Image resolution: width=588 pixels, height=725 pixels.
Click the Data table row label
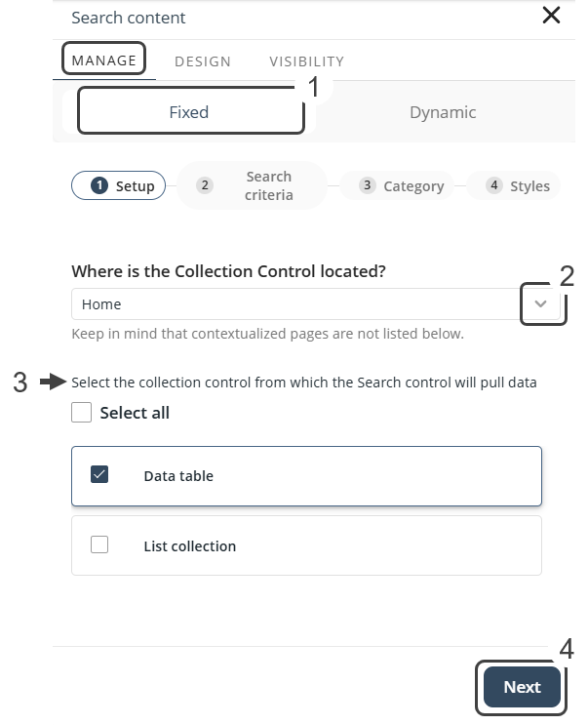[x=178, y=476]
